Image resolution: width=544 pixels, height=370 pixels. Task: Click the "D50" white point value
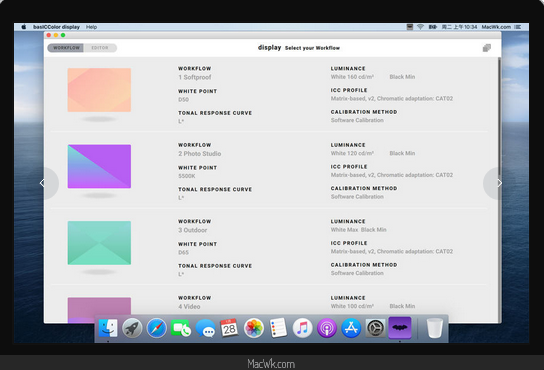point(184,100)
